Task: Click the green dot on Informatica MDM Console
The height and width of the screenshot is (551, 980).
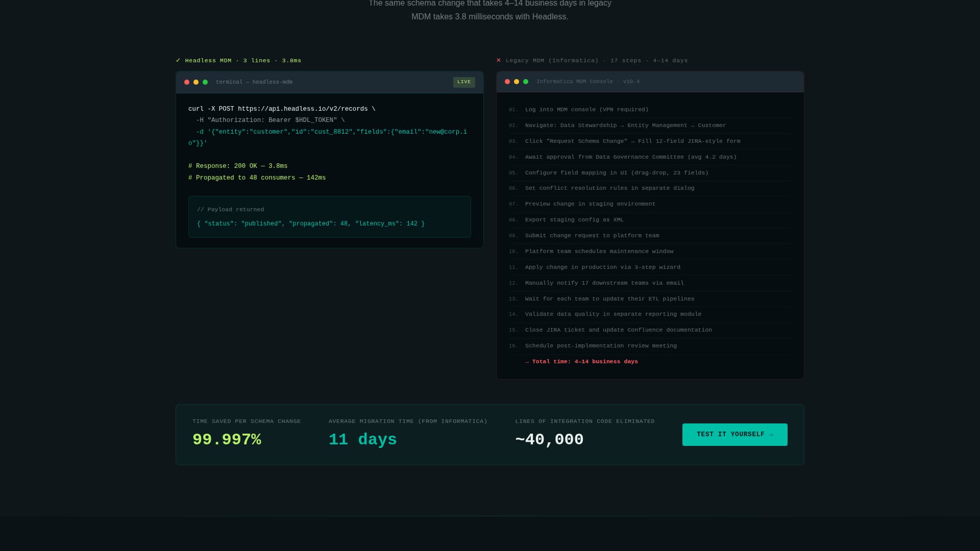Action: [526, 81]
